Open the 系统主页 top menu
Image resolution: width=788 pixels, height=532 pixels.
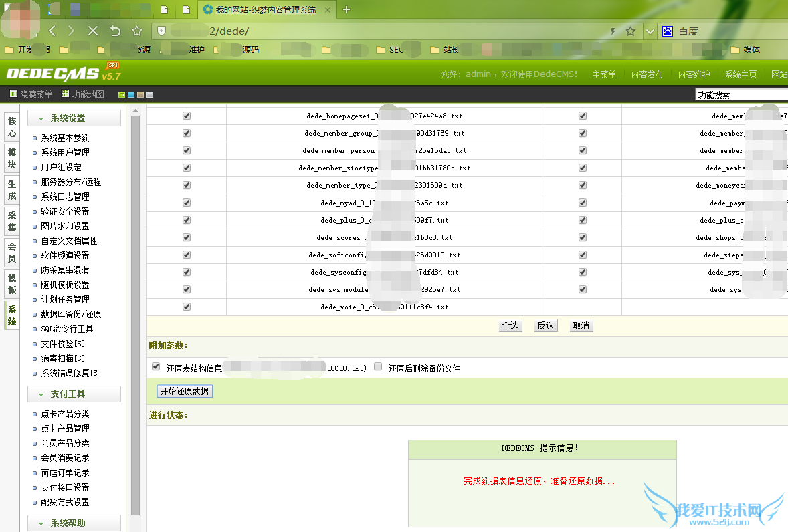click(741, 74)
